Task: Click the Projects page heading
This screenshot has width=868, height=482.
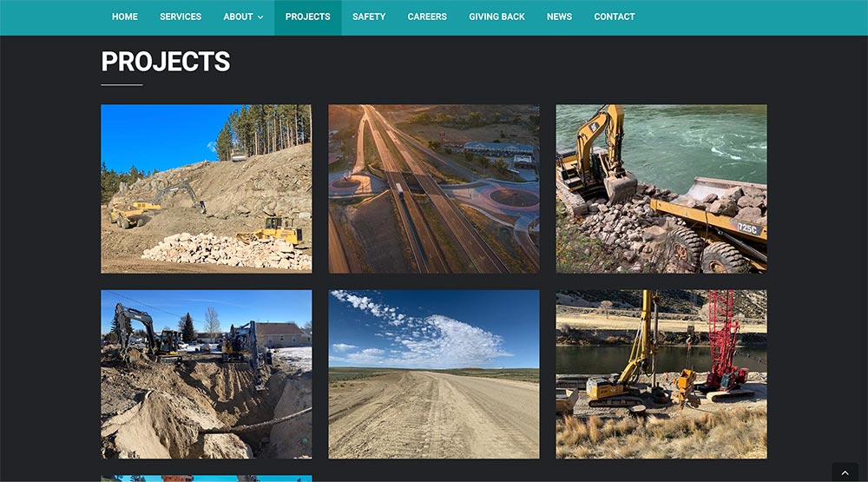Action: 166,62
